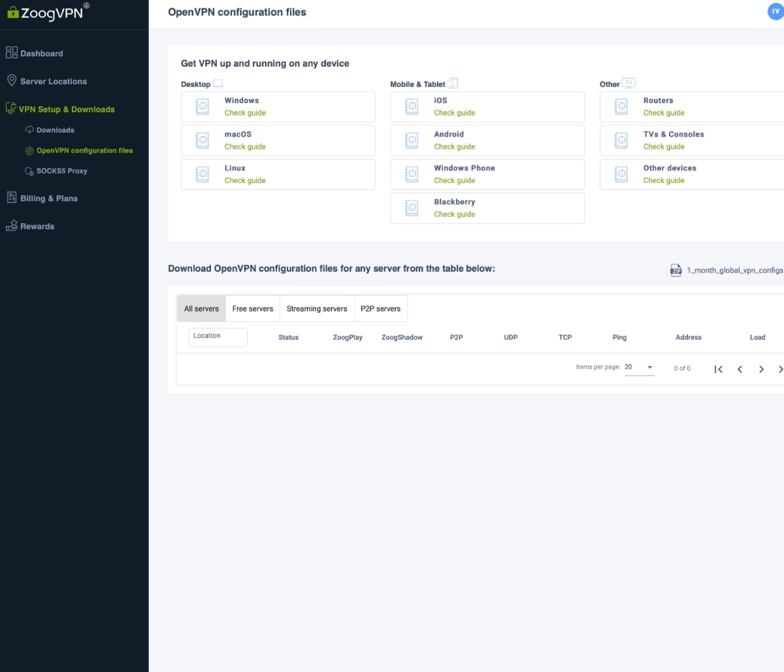Select the All servers tab
The height and width of the screenshot is (672, 784).
click(x=201, y=309)
